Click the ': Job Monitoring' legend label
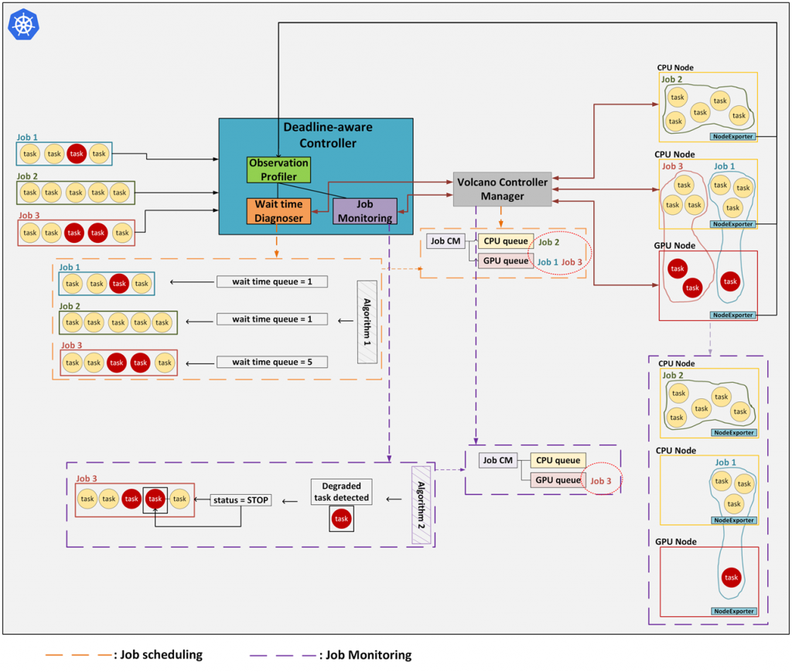The image size is (792, 672). click(x=365, y=655)
